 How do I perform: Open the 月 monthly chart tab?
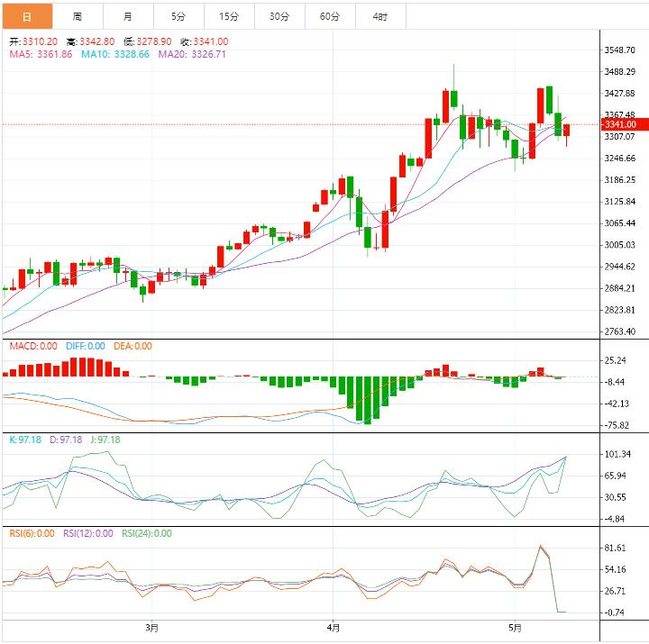(127, 16)
